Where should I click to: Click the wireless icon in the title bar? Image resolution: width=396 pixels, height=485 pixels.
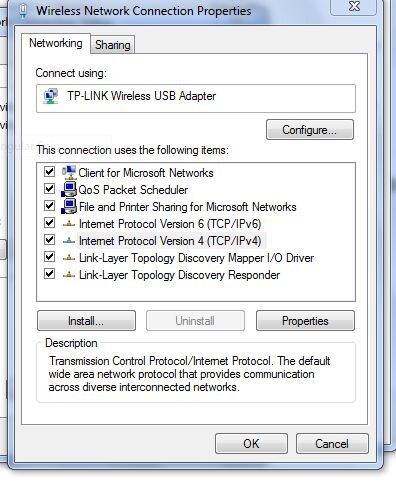tap(23, 11)
